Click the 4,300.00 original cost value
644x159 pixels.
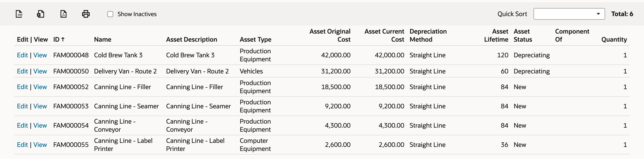click(x=337, y=125)
